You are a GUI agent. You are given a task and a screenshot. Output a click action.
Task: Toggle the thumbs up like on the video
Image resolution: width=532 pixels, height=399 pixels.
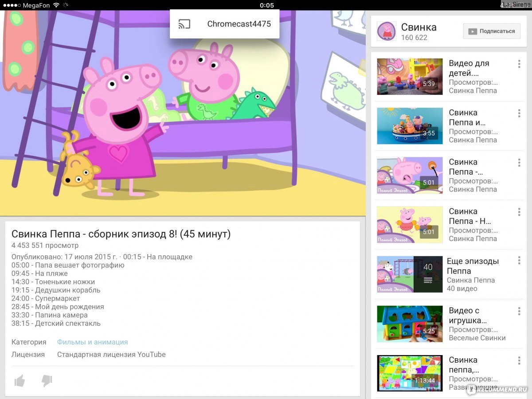(20, 380)
